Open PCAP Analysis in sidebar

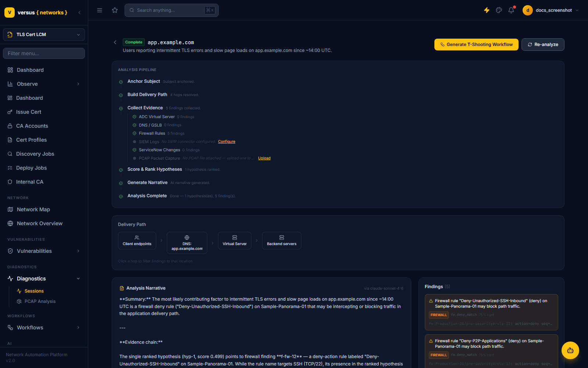(x=40, y=301)
